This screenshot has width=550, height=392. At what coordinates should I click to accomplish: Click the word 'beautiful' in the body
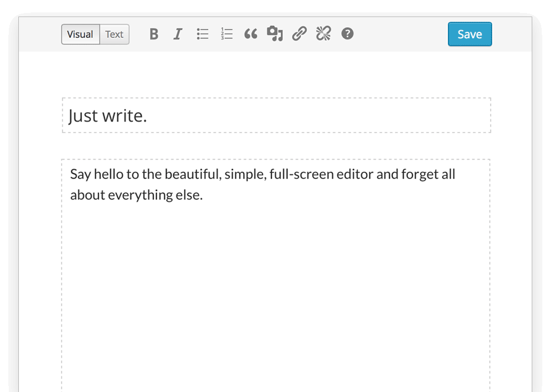pyautogui.click(x=192, y=174)
